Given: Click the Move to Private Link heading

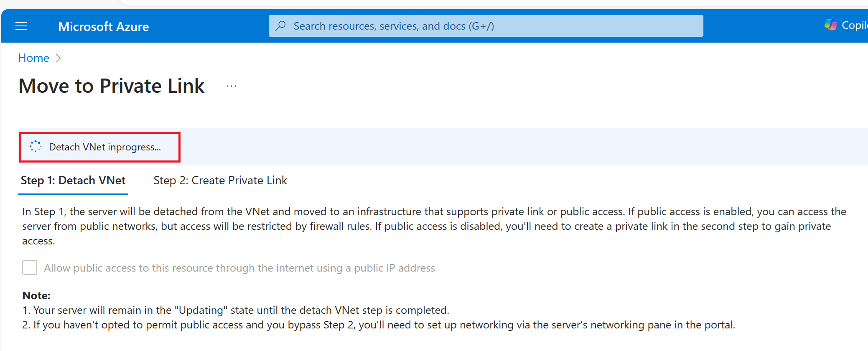Looking at the screenshot, I should [112, 86].
